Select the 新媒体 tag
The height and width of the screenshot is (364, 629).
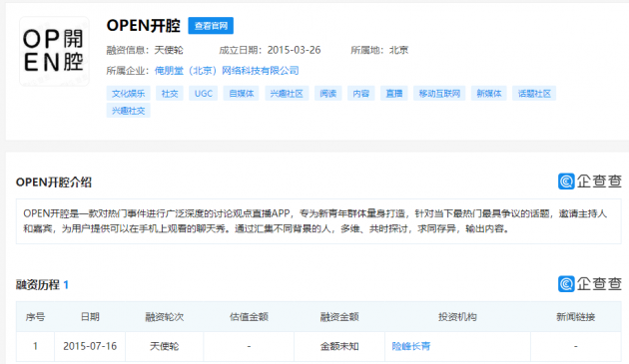tap(489, 94)
